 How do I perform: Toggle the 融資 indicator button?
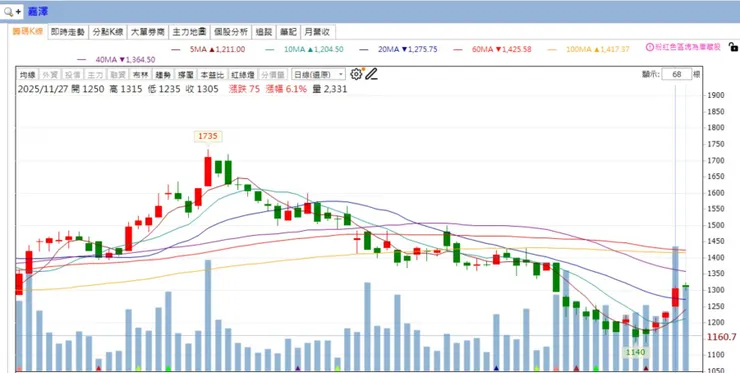pos(118,75)
